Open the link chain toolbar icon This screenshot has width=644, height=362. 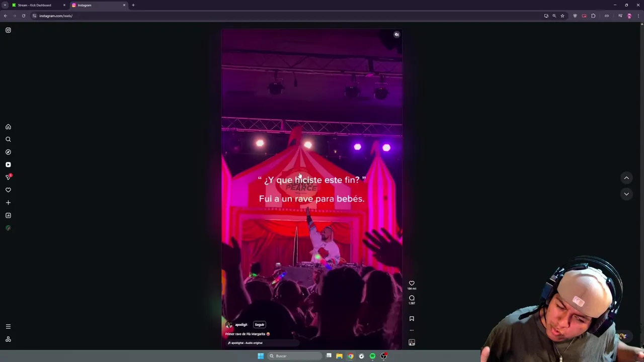pyautogui.click(x=607, y=16)
